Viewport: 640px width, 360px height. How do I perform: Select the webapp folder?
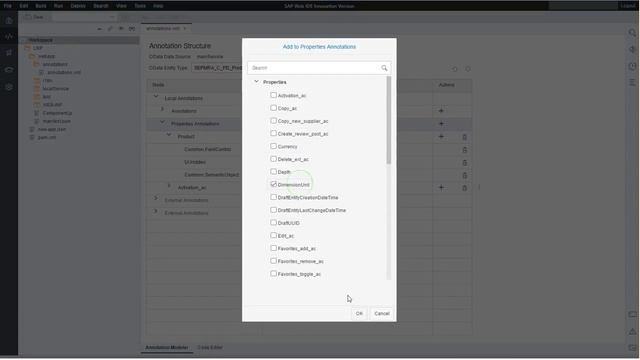coord(47,56)
